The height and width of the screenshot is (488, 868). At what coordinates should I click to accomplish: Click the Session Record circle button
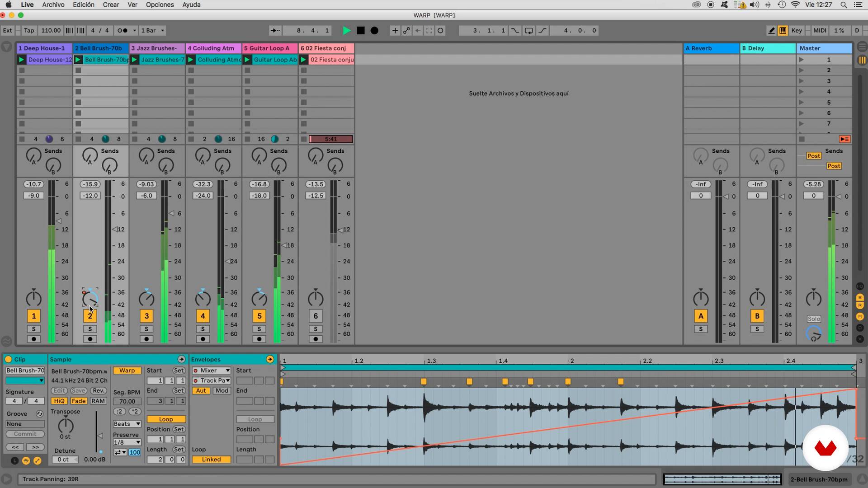click(x=440, y=30)
